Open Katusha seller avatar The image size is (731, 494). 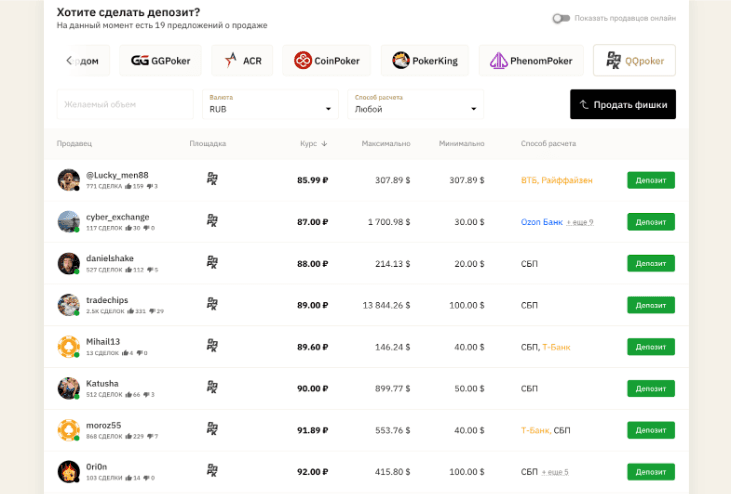pos(69,388)
